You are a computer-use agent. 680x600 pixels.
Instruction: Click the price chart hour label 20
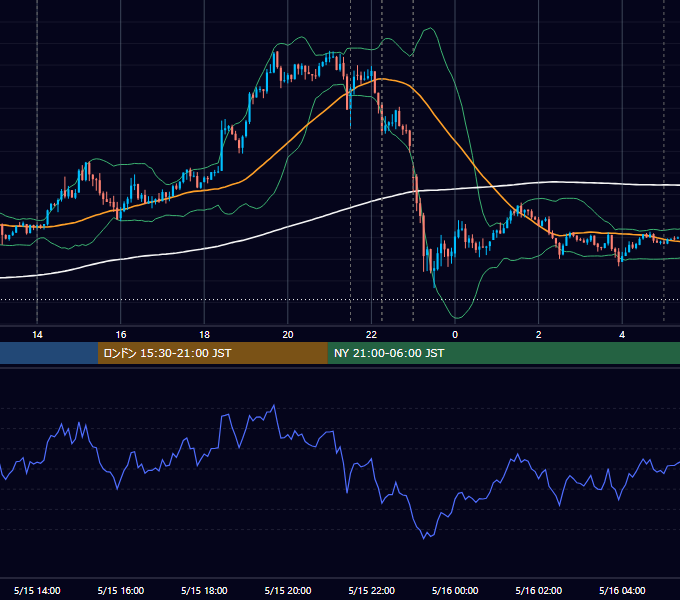click(x=288, y=335)
